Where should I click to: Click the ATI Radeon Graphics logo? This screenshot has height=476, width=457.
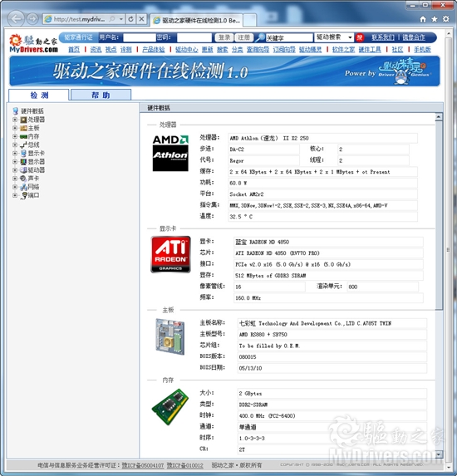click(170, 254)
